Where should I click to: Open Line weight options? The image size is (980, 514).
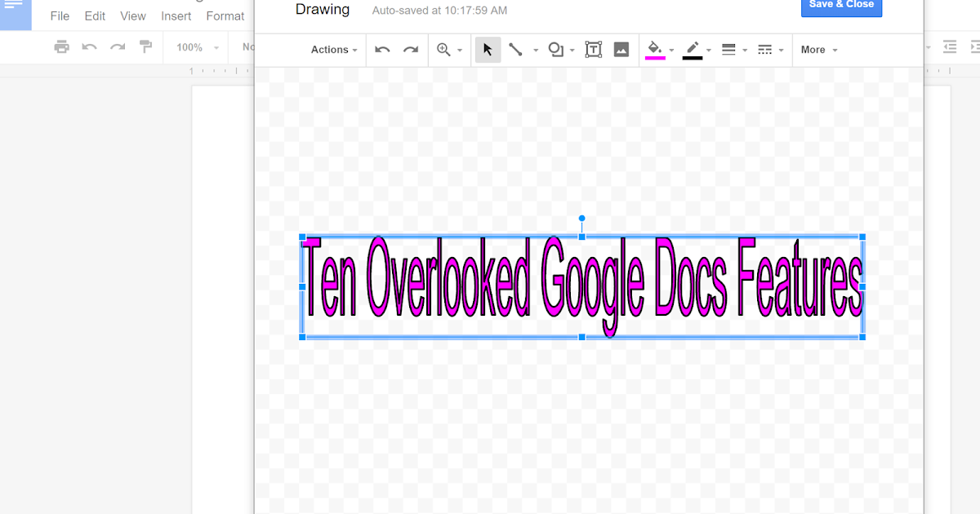tap(729, 50)
